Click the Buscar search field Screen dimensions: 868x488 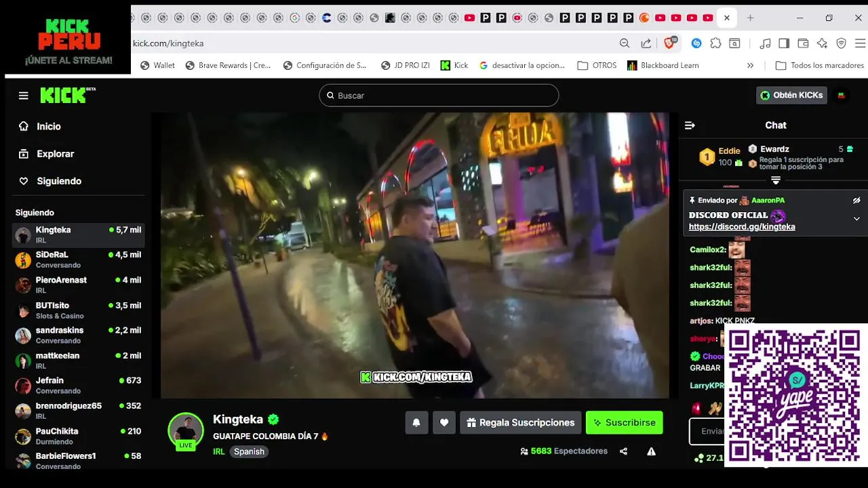(439, 96)
